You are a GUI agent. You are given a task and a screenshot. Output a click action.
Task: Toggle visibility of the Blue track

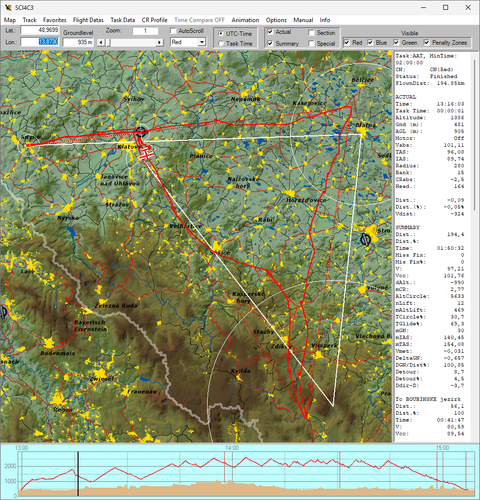(x=370, y=43)
